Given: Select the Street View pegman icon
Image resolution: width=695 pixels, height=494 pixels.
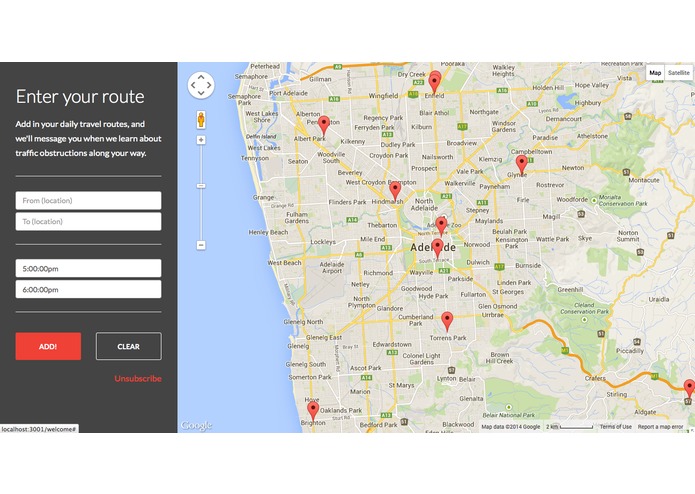Looking at the screenshot, I should [x=201, y=120].
